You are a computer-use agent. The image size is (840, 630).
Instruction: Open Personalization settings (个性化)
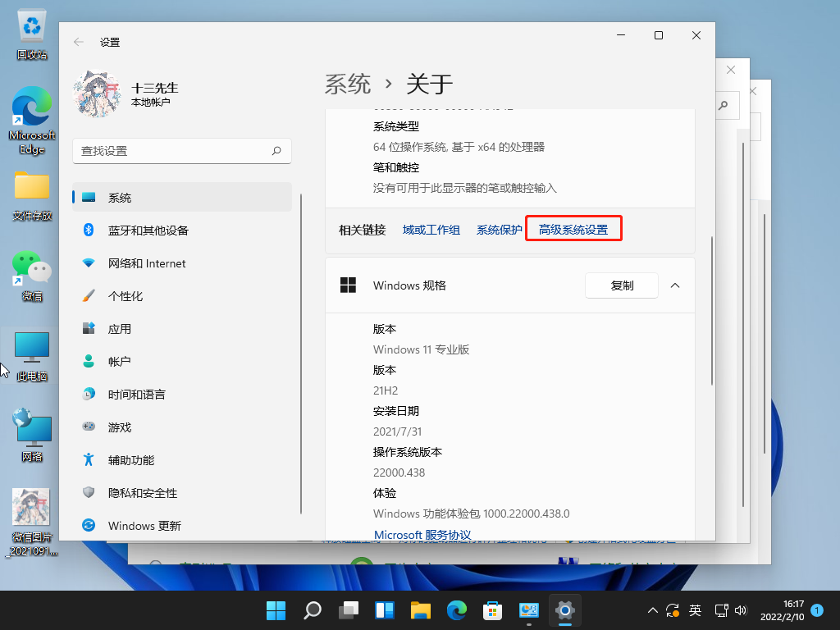[x=125, y=296]
